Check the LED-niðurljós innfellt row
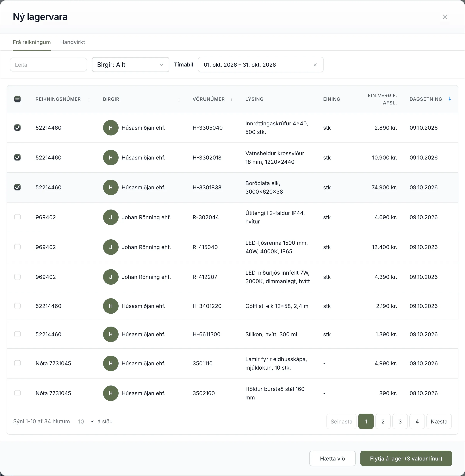 pyautogui.click(x=17, y=277)
